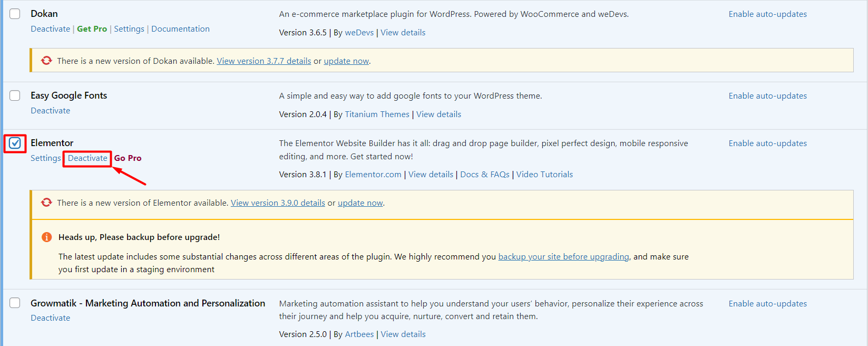
Task: Open the Artbees author link
Action: click(359, 334)
